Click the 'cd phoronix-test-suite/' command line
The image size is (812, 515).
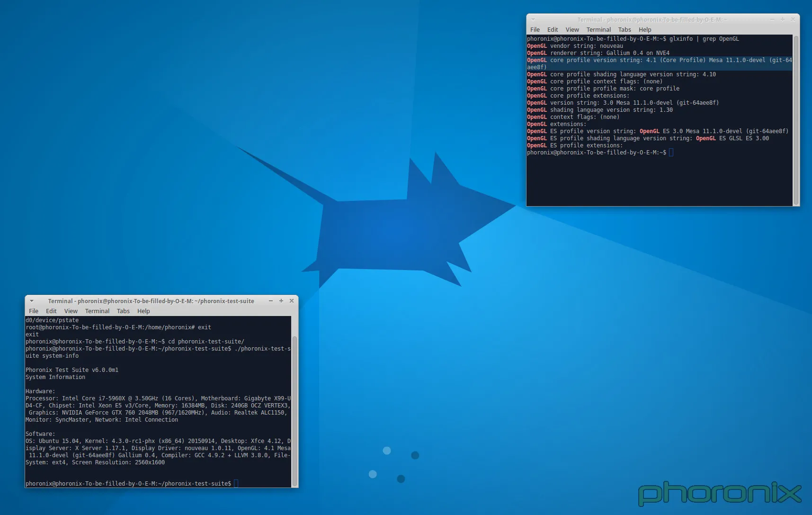(135, 342)
